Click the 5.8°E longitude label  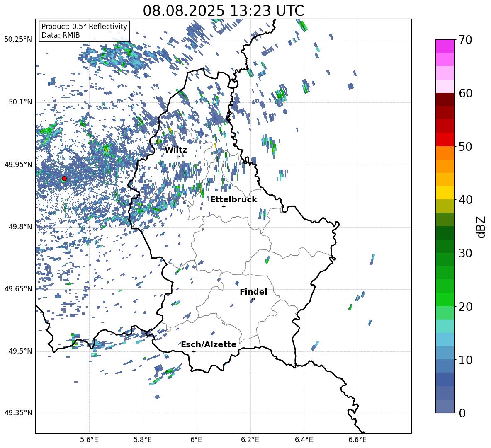click(143, 440)
